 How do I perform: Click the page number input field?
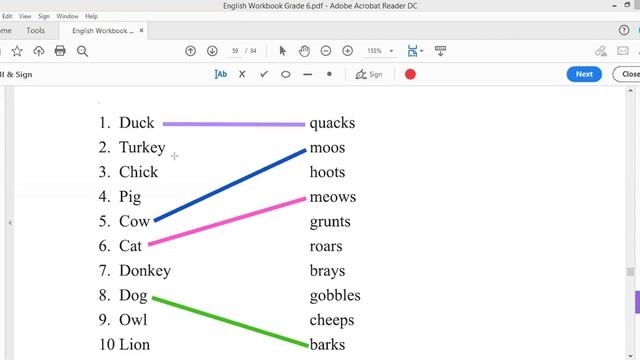pos(235,51)
